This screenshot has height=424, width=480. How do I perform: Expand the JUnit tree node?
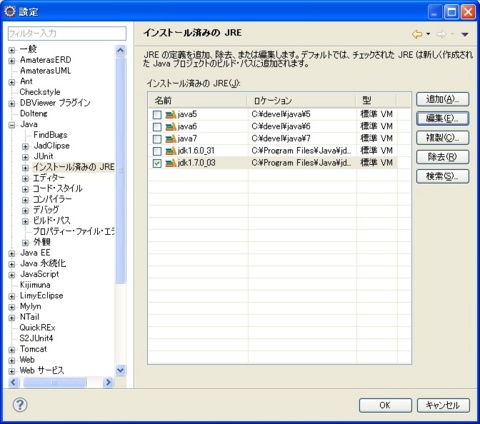tap(25, 157)
